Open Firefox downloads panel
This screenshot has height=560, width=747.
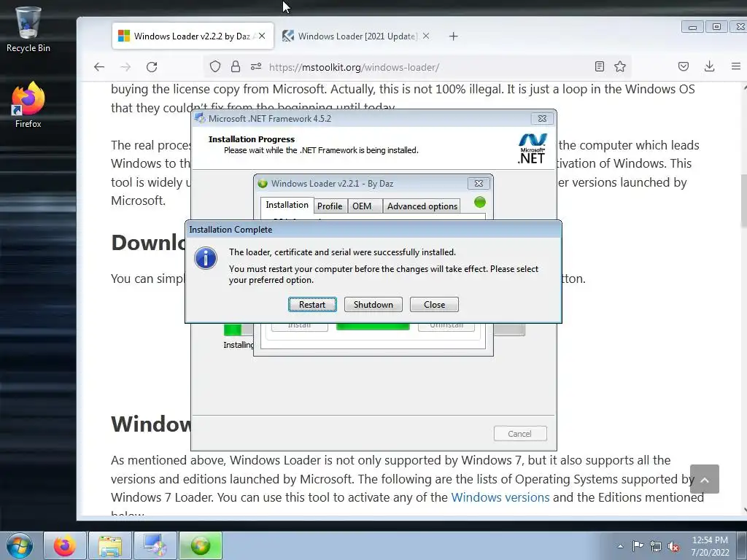(709, 66)
